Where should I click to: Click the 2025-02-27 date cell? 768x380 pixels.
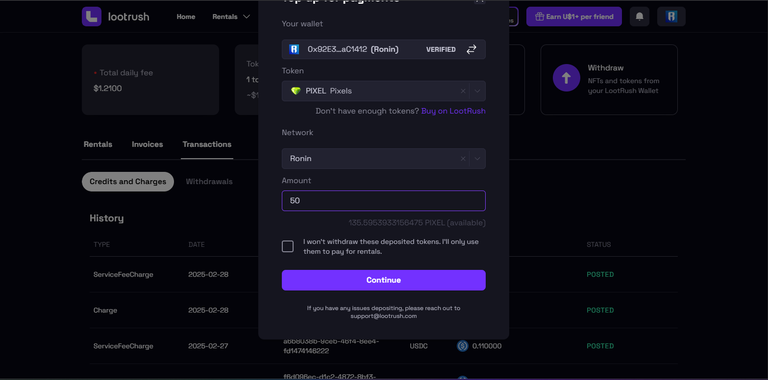point(208,346)
